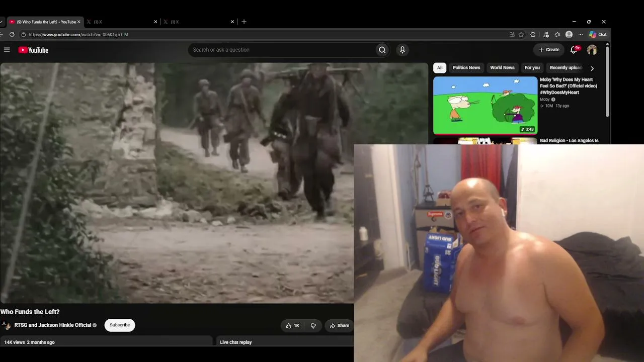Click into the YouTube search box
The height and width of the screenshot is (362, 644).
pyautogui.click(x=282, y=50)
